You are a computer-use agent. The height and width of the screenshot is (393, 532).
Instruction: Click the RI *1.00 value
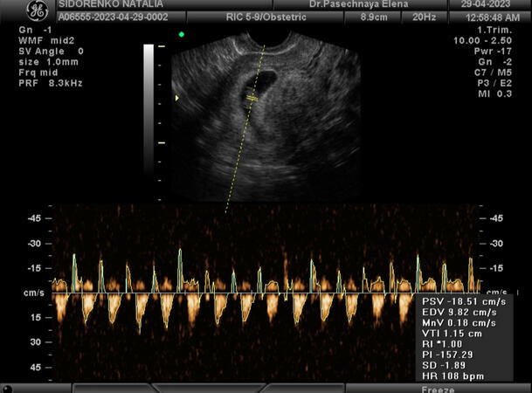(442, 344)
